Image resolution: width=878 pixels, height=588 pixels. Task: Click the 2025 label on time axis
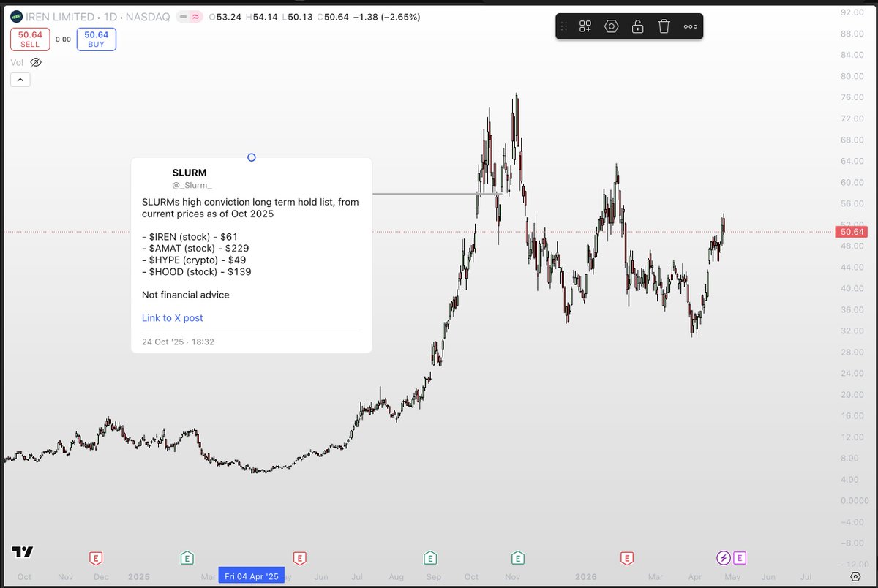138,576
